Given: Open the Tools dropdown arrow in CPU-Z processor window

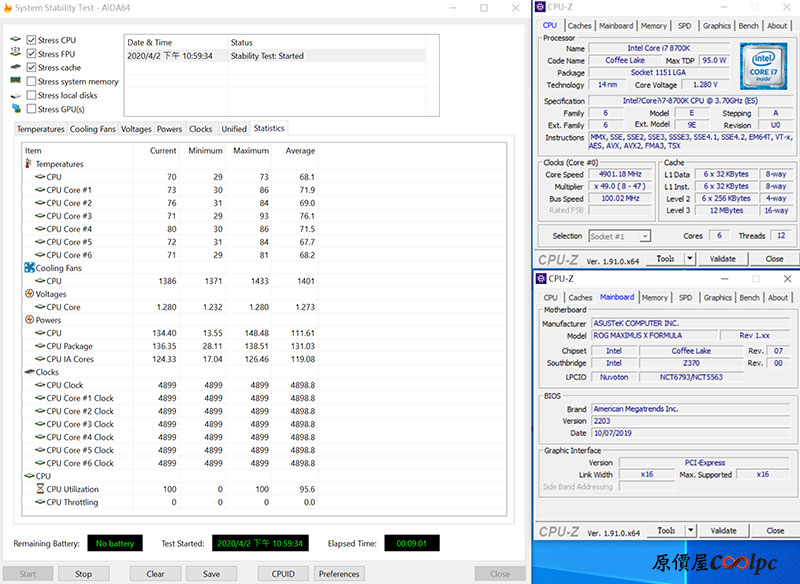Looking at the screenshot, I should click(x=690, y=259).
